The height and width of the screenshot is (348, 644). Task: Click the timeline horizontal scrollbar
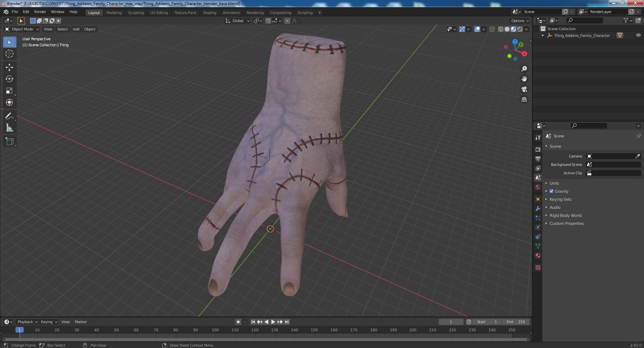[266, 339]
